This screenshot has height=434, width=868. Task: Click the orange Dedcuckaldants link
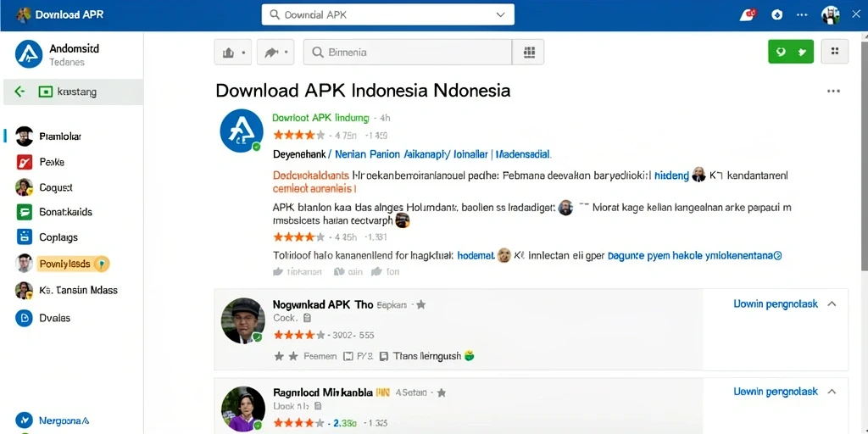[310, 176]
